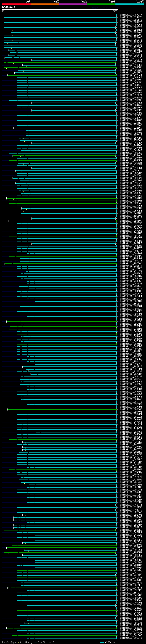The width and height of the screenshot is (146, 644).
Task: Select the UniRef100_A5C4U9 label
Action: [x=131, y=276]
